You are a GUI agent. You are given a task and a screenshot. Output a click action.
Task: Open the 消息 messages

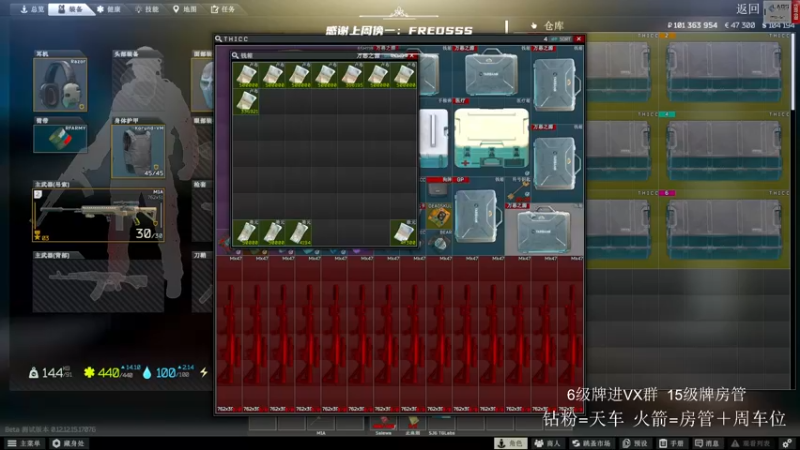point(707,443)
